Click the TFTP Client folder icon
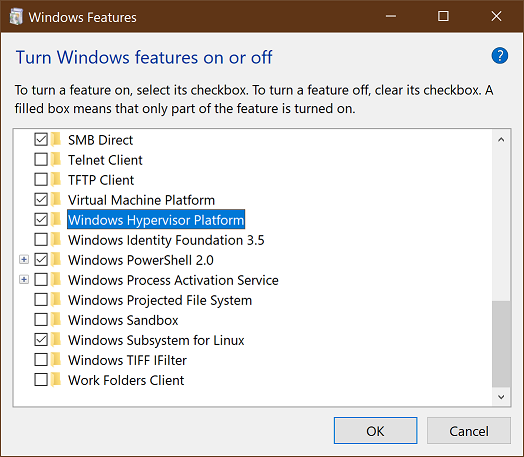 tap(56, 180)
